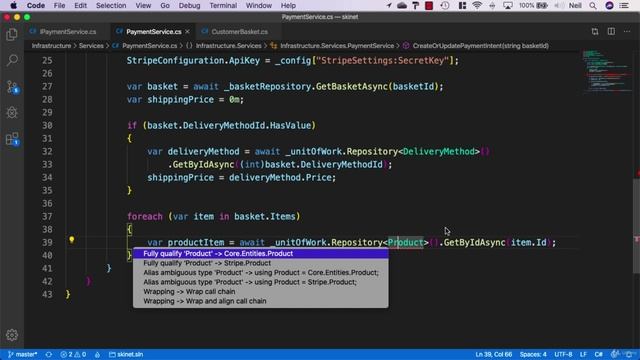Open the Debug view in activity bar
Viewport: 640px width, 360px height.
(12, 113)
